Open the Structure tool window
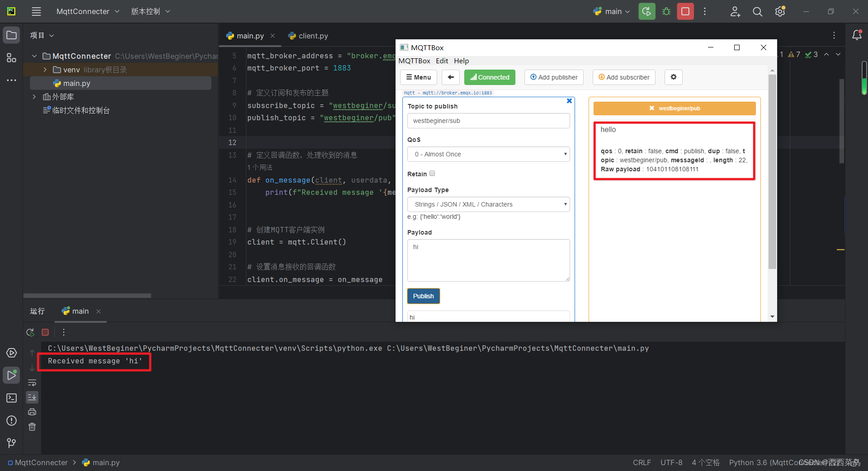This screenshot has width=868, height=471. 11,58
